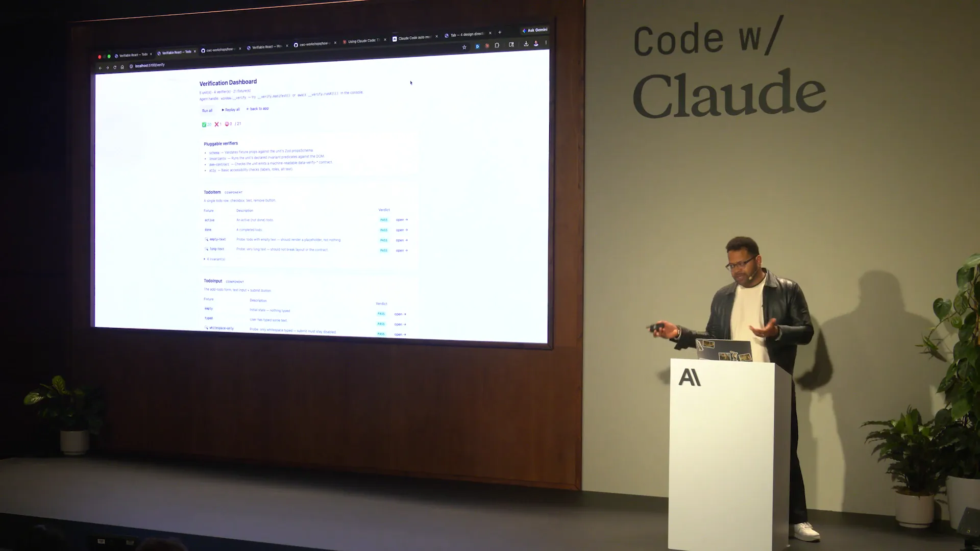
Task: Click the magnifier icon beside long-text fixture
Action: (207, 249)
